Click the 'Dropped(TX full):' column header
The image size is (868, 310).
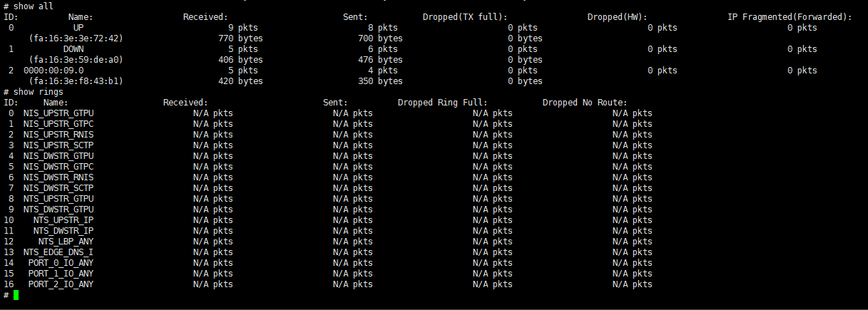click(x=465, y=17)
